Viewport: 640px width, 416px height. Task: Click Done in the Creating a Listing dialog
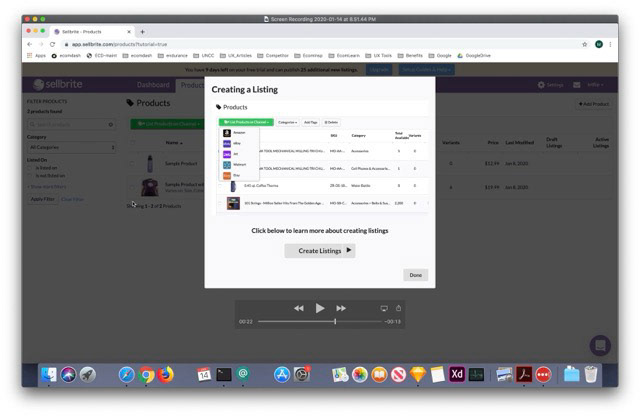tap(416, 275)
